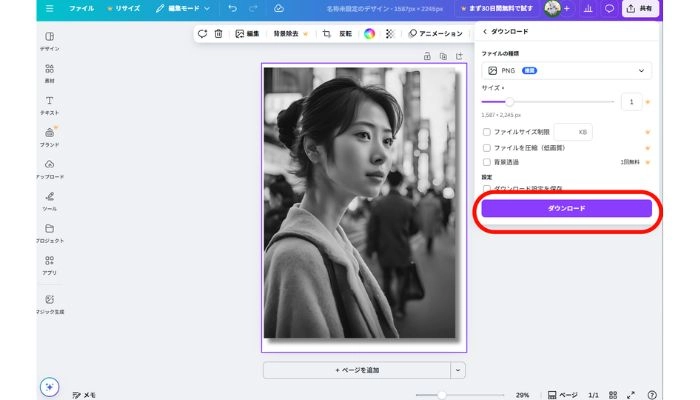Image resolution: width=700 pixels, height=400 pixels.
Task: Click the ページ view button
Action: [x=562, y=395]
